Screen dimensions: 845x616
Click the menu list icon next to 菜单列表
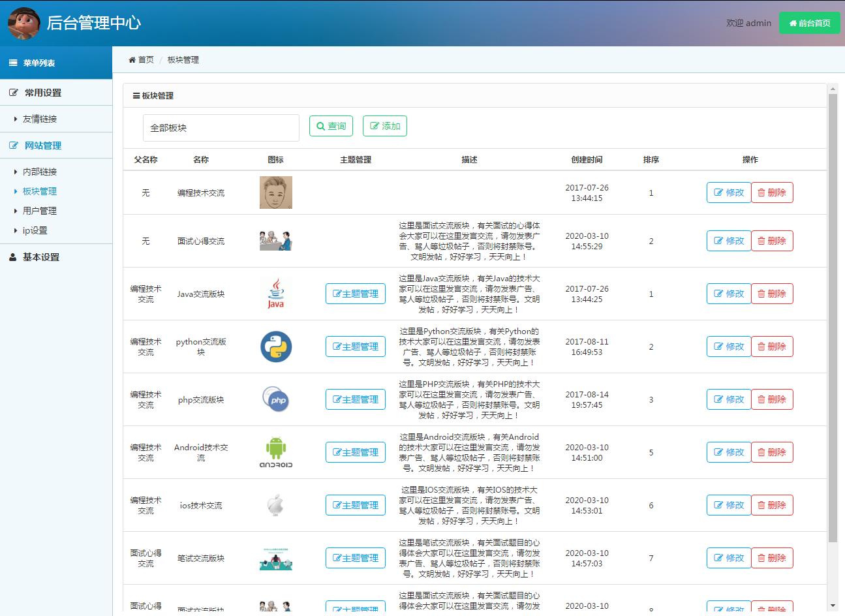point(12,63)
